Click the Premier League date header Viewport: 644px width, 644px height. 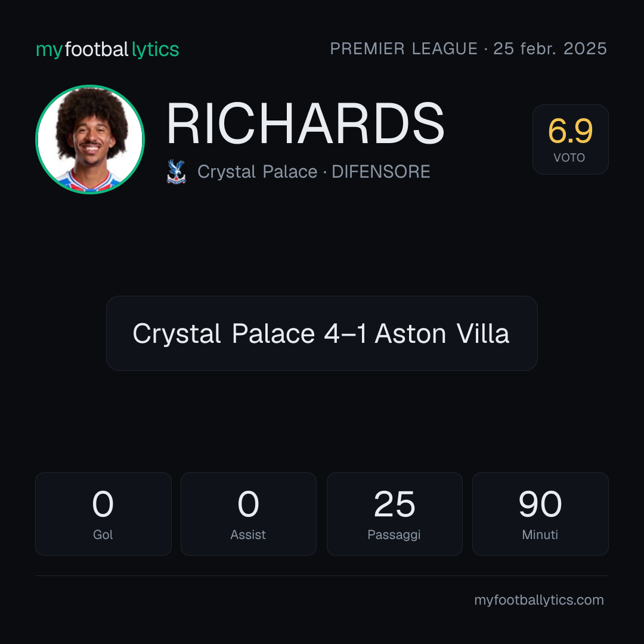pyautogui.click(x=469, y=48)
